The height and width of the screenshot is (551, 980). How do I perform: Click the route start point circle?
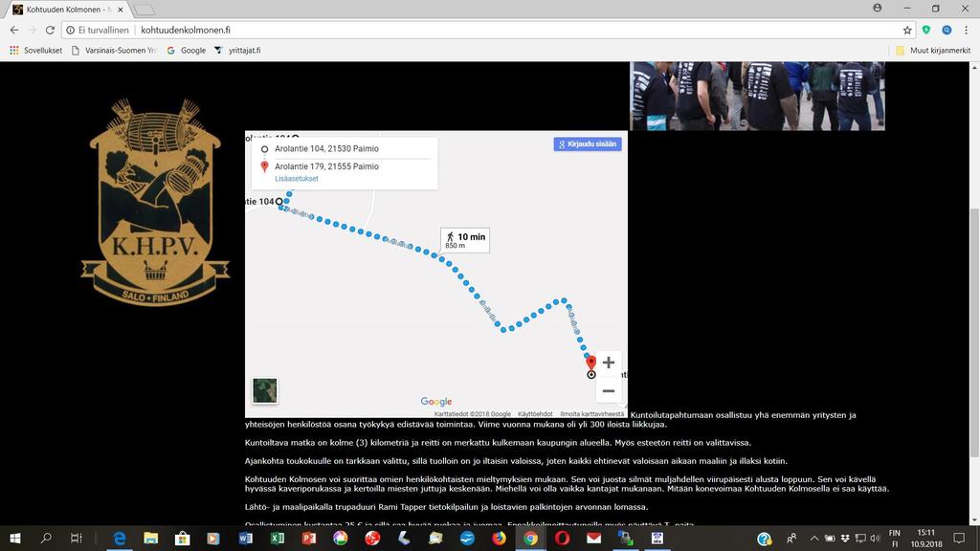coord(278,201)
